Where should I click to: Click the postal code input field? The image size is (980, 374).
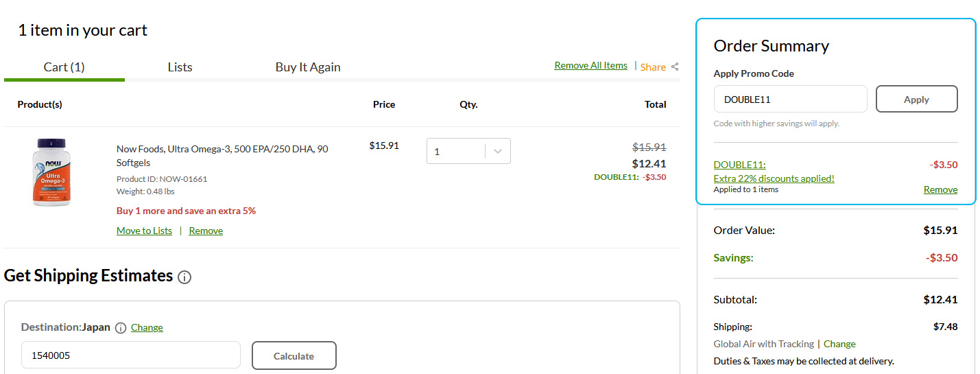pyautogui.click(x=131, y=355)
